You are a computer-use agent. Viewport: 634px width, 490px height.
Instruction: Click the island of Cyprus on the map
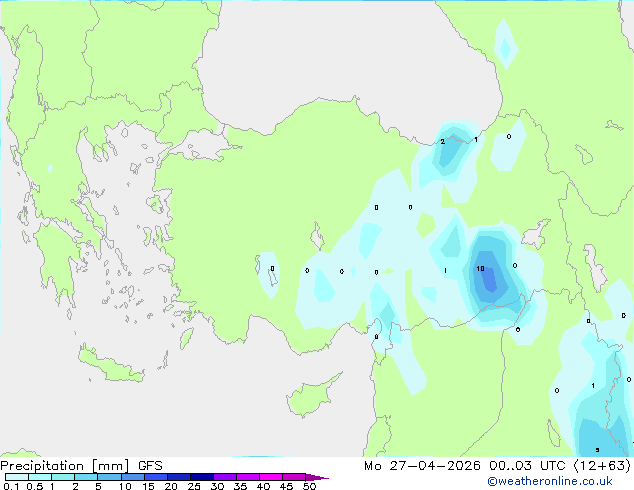(311, 397)
